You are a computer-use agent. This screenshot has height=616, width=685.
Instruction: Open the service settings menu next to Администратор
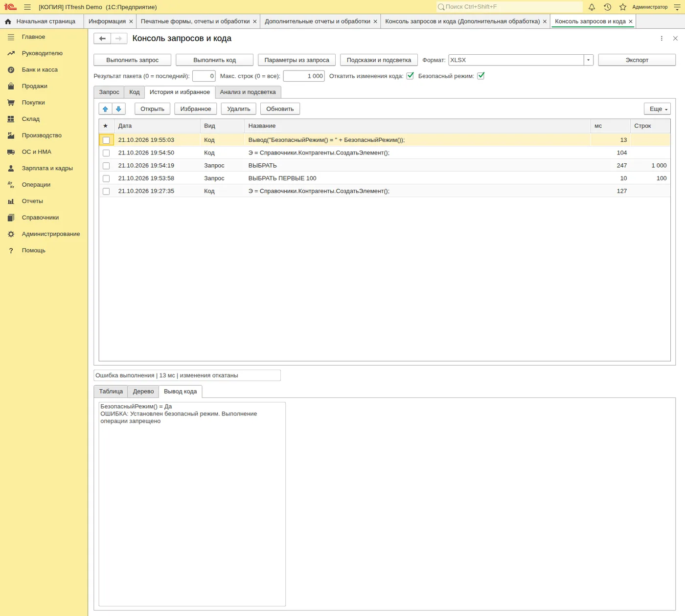tap(677, 7)
